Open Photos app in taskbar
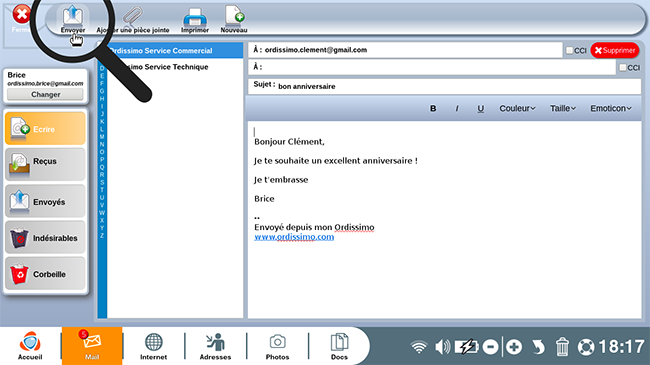The image size is (650, 365). (277, 346)
